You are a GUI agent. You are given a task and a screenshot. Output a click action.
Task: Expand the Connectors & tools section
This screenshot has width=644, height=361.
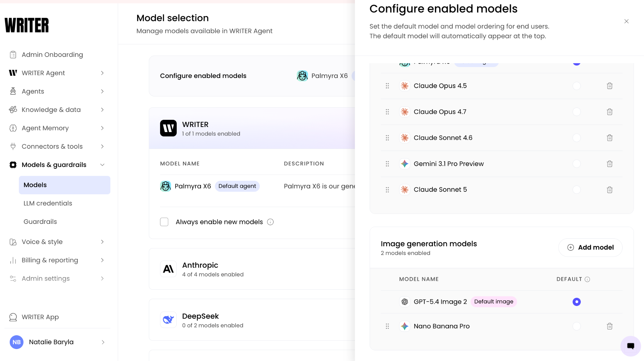click(102, 146)
